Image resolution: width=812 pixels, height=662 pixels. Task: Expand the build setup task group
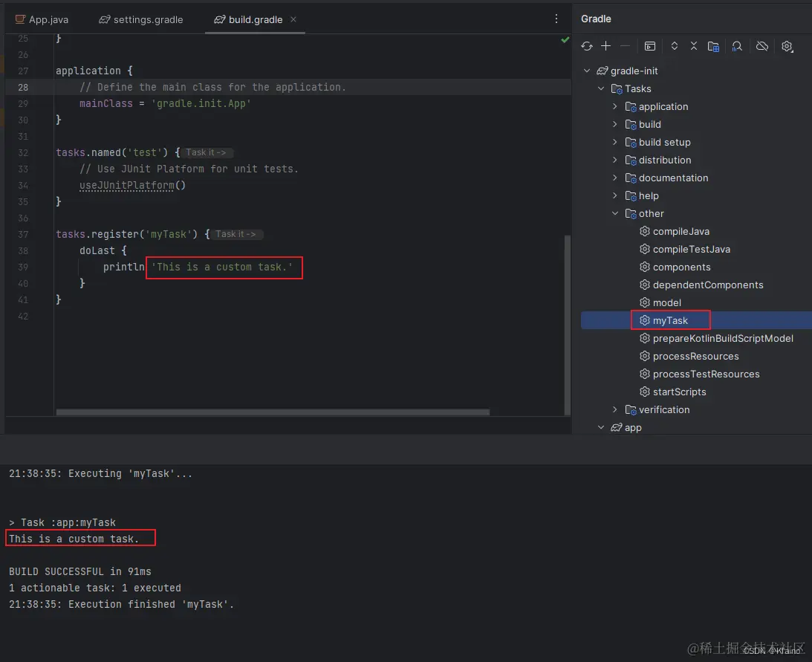point(614,142)
